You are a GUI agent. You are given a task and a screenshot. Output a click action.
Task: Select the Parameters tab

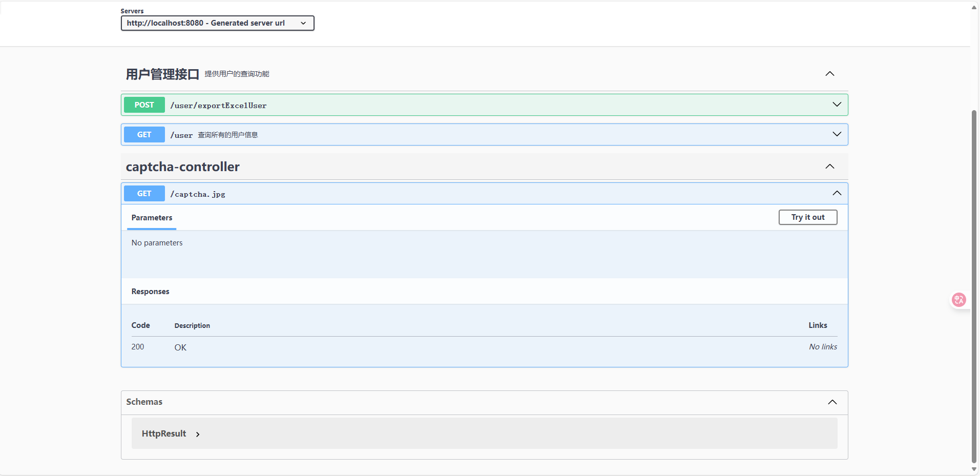click(152, 218)
